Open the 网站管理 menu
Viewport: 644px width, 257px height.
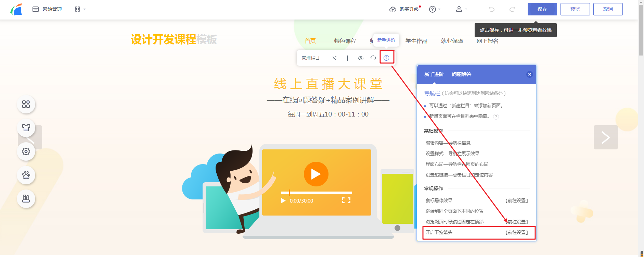[x=47, y=9]
